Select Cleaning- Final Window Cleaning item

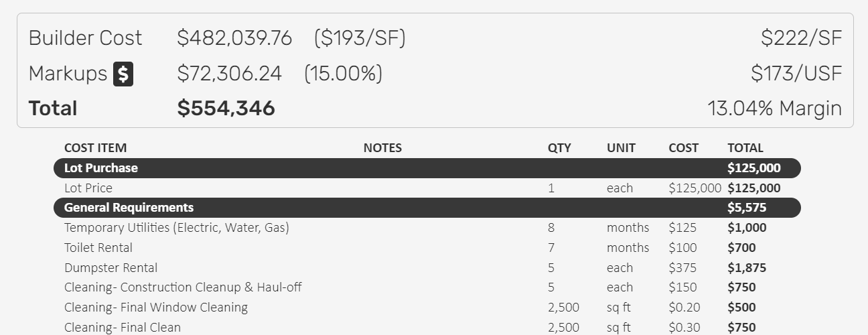[156, 308]
